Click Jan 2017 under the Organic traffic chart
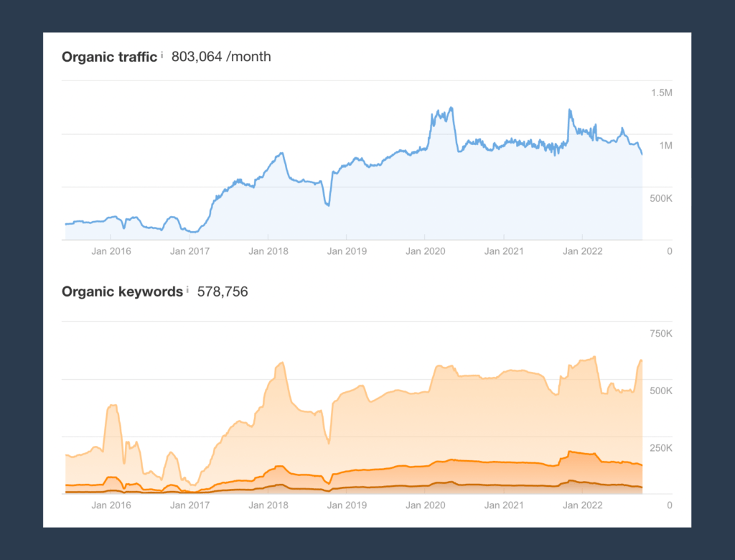This screenshot has height=560, width=735. [x=189, y=251]
